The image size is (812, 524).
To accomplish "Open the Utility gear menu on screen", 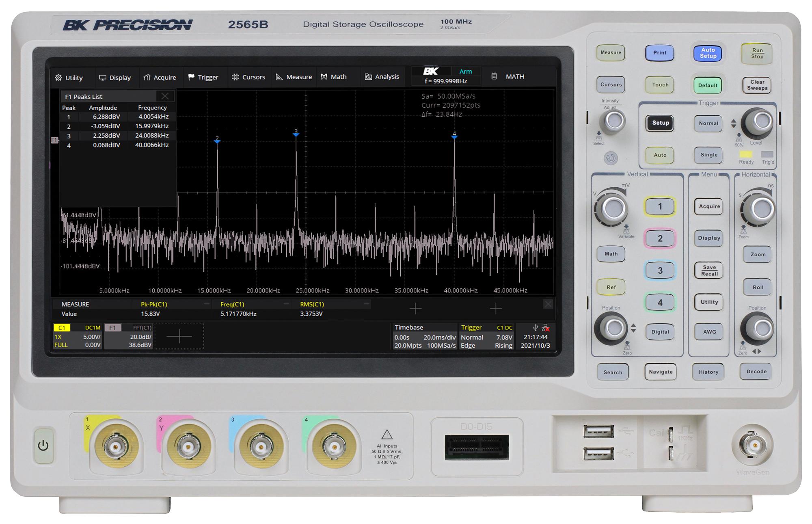I will [x=58, y=78].
